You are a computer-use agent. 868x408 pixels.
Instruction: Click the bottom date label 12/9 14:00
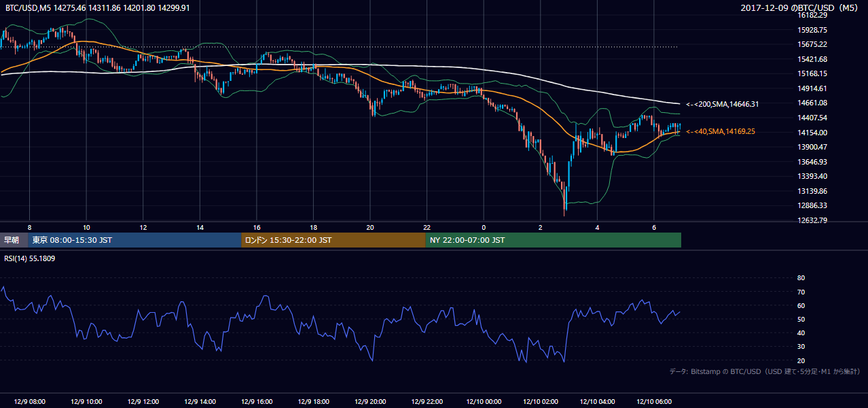coord(200,402)
